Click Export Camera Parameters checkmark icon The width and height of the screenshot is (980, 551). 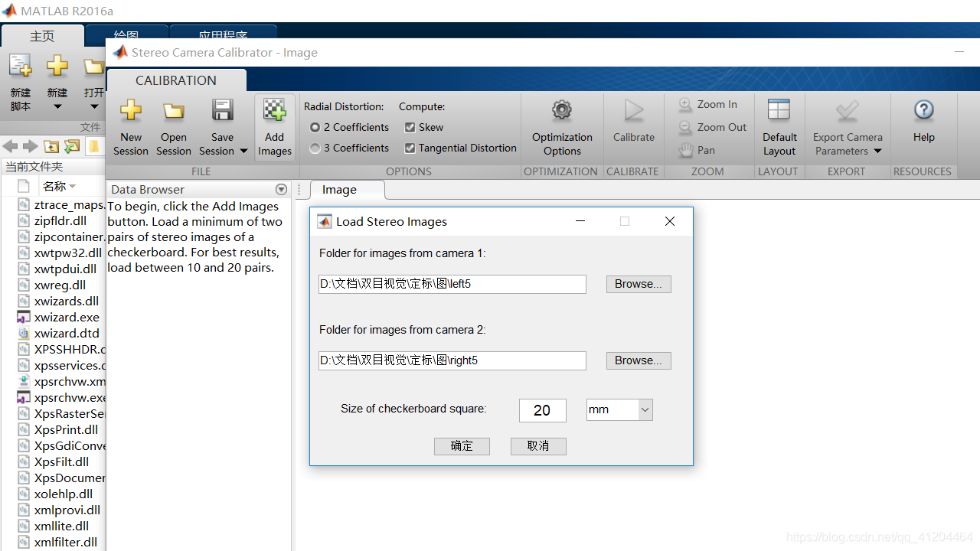click(x=847, y=110)
